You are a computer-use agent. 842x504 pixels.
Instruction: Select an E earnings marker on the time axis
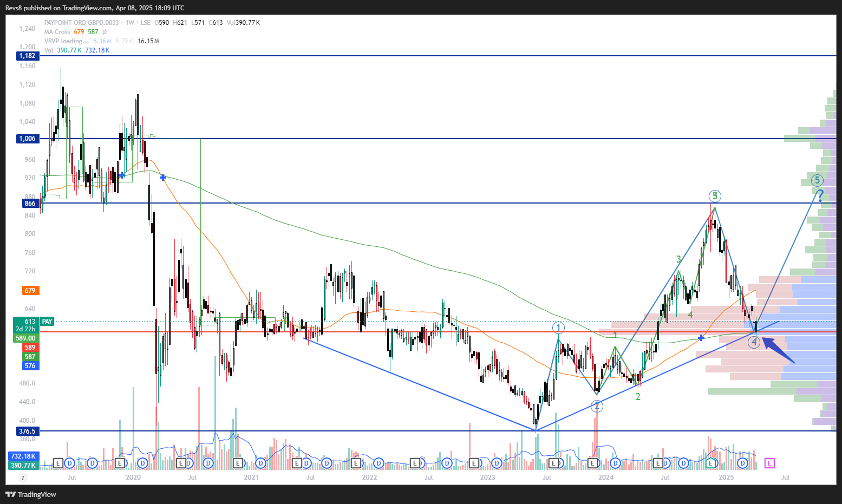pos(58,463)
